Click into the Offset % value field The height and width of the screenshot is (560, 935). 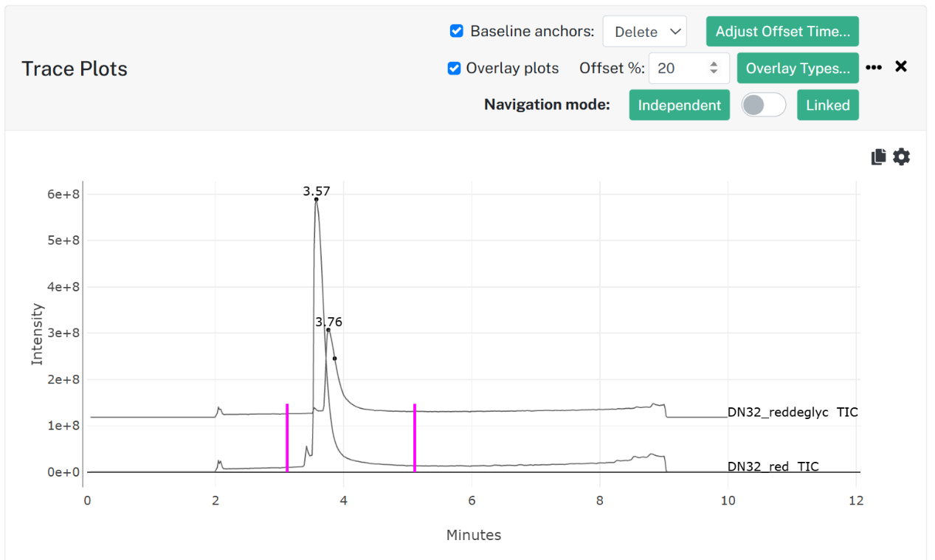677,68
